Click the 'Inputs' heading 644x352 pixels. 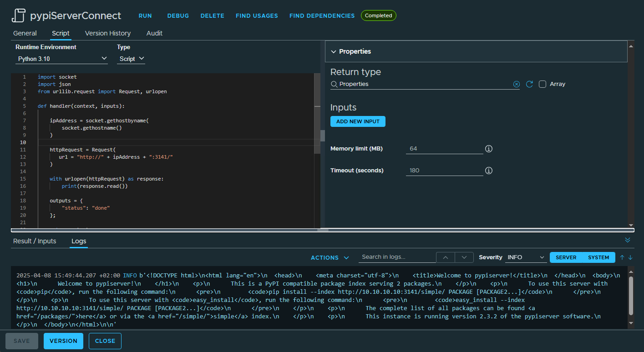tap(343, 108)
